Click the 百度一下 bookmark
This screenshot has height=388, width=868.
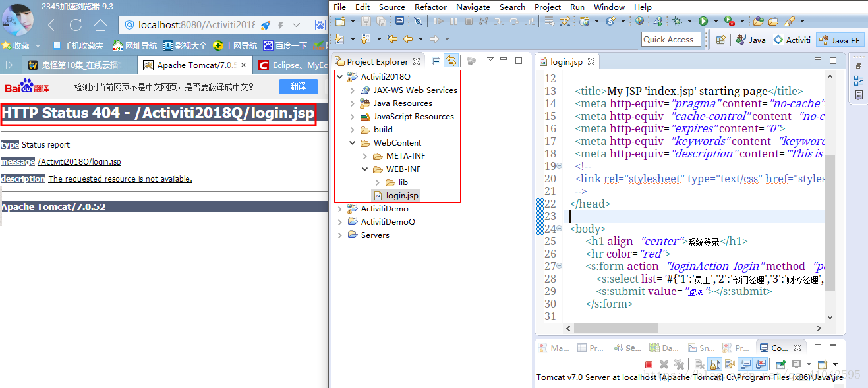point(285,45)
